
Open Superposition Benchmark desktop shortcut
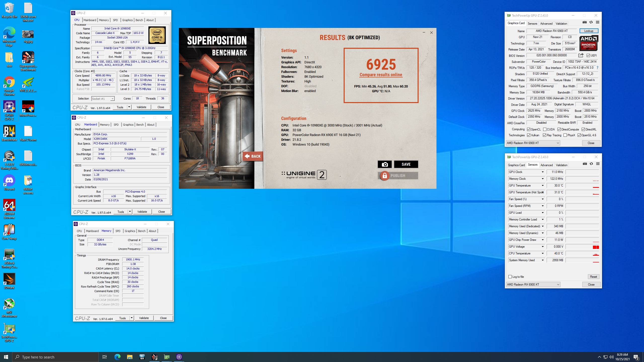pos(28,61)
